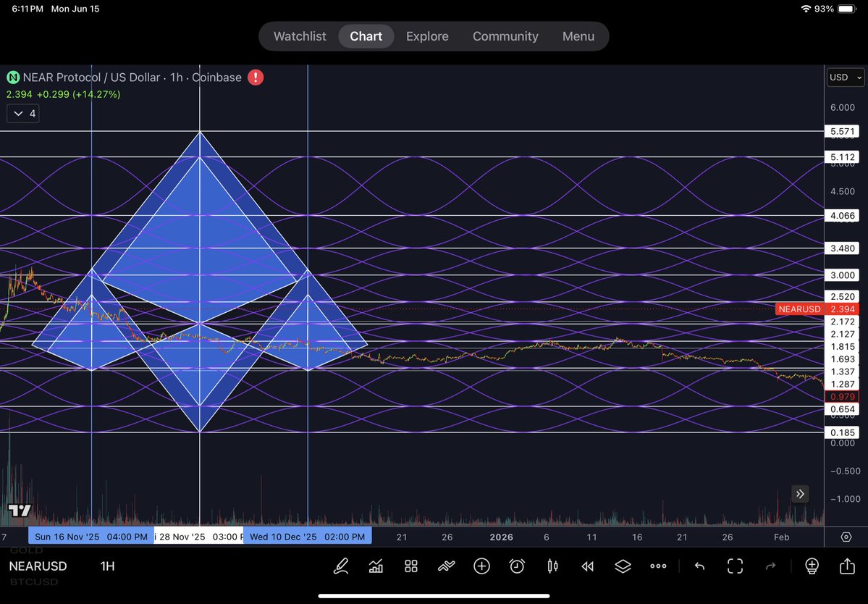Switch to the Watchlist tab
Viewport: 868px width, 604px height.
300,36
